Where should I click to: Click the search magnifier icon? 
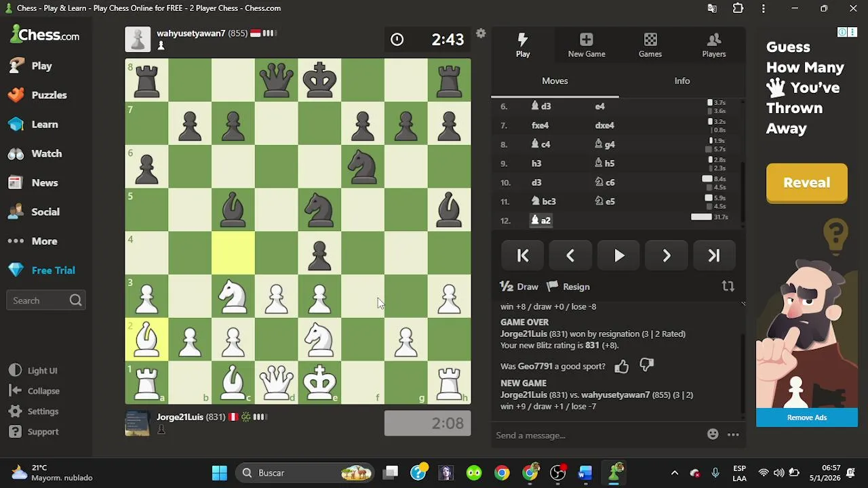[75, 300]
